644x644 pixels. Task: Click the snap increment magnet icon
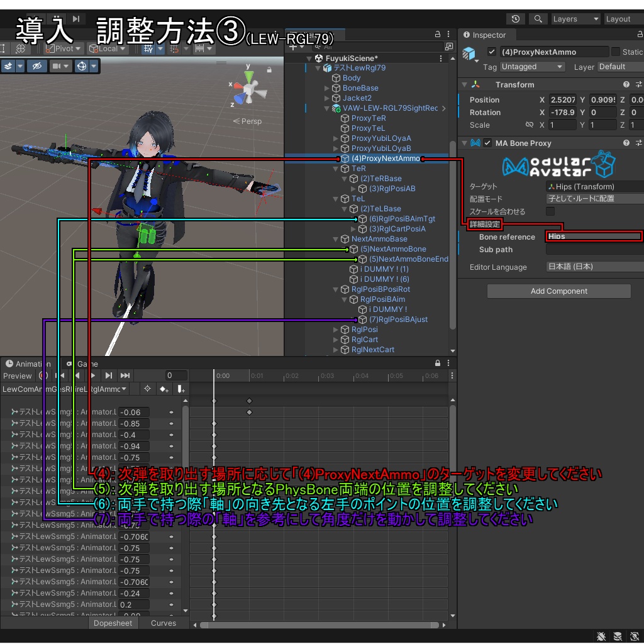174,49
